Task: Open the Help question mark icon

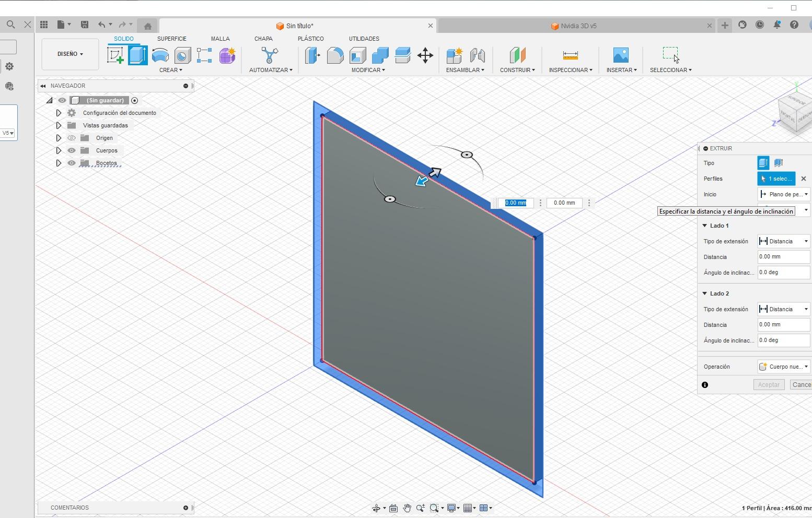Action: click(x=794, y=25)
